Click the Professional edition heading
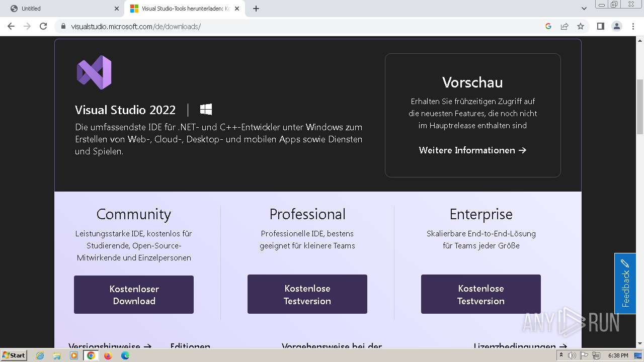The width and height of the screenshot is (644, 362). (x=307, y=214)
